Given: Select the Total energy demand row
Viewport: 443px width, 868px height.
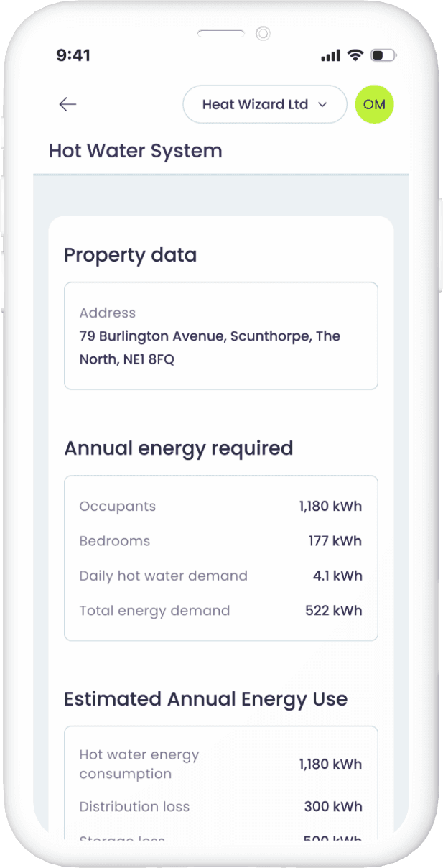Looking at the screenshot, I should (x=220, y=610).
